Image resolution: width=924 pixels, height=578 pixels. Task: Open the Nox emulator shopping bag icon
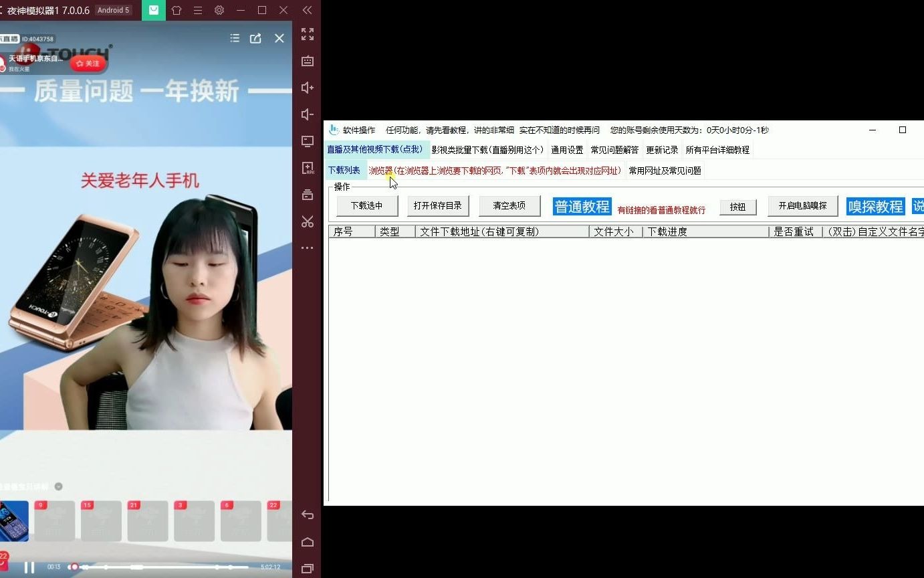coord(154,10)
